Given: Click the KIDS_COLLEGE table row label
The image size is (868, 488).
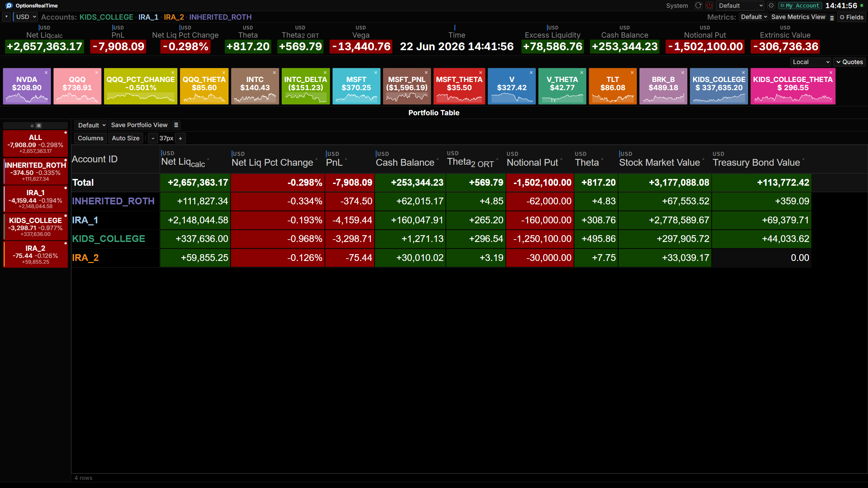Looking at the screenshot, I should [108, 239].
